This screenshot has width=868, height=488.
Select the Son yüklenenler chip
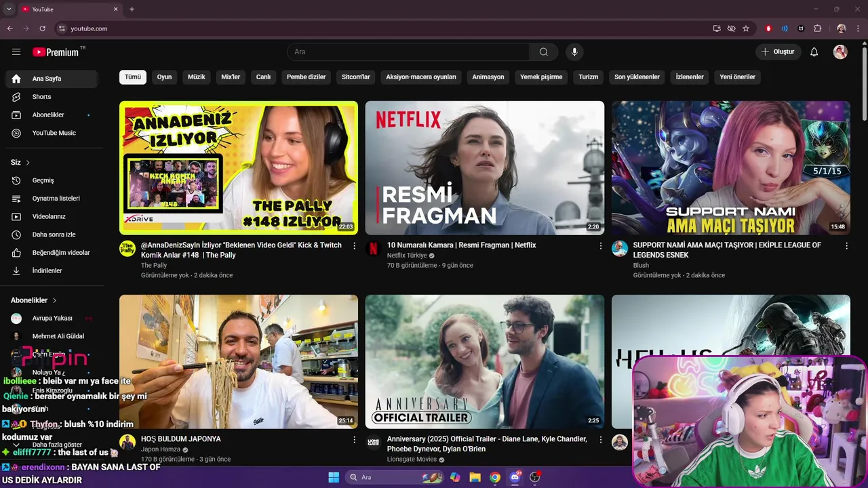pos(637,77)
